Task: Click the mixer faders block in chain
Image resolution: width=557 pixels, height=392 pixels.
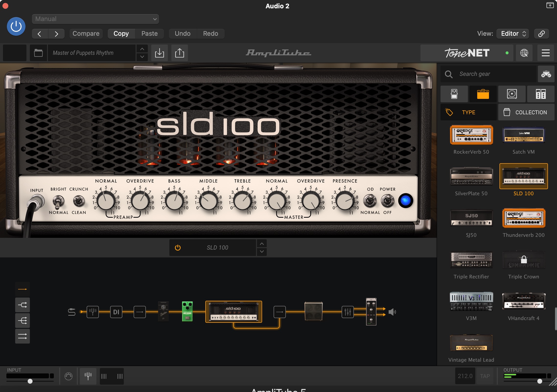Action: tap(348, 312)
